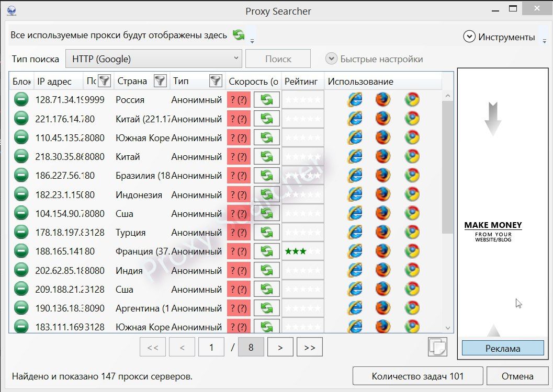Block the proxy 178.18.197.8 Турция row
553x392 pixels.
(21, 233)
